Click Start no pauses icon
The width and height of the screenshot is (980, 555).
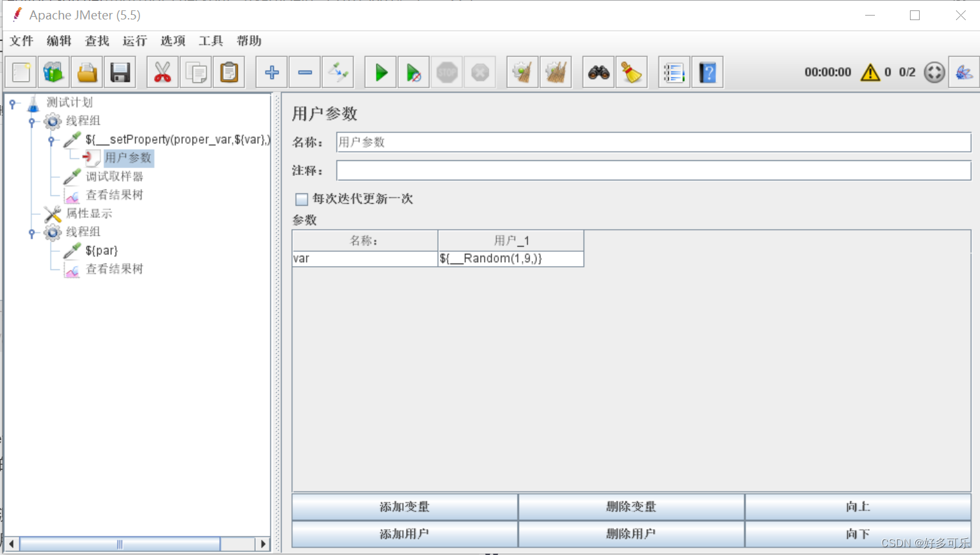[414, 72]
